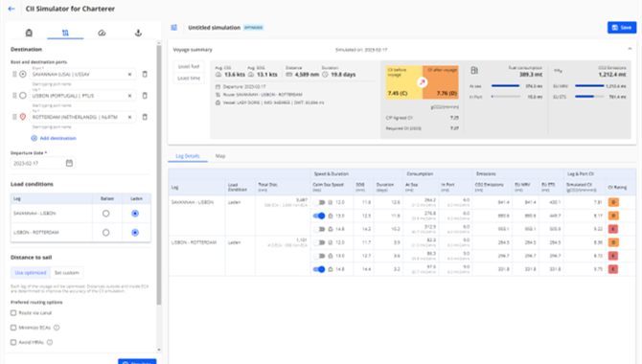The image size is (642, 364).
Task: Click the At sea fuel consumption bar
Action: [506, 86]
